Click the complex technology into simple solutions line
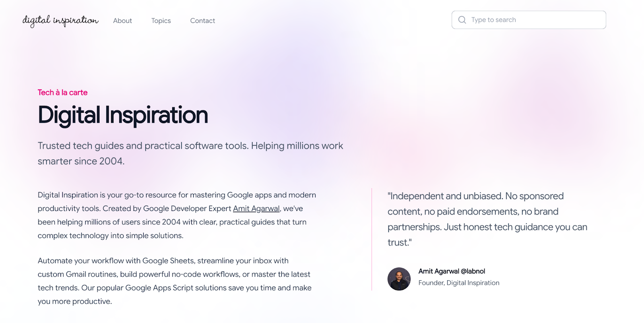The height and width of the screenshot is (323, 644). pos(110,236)
